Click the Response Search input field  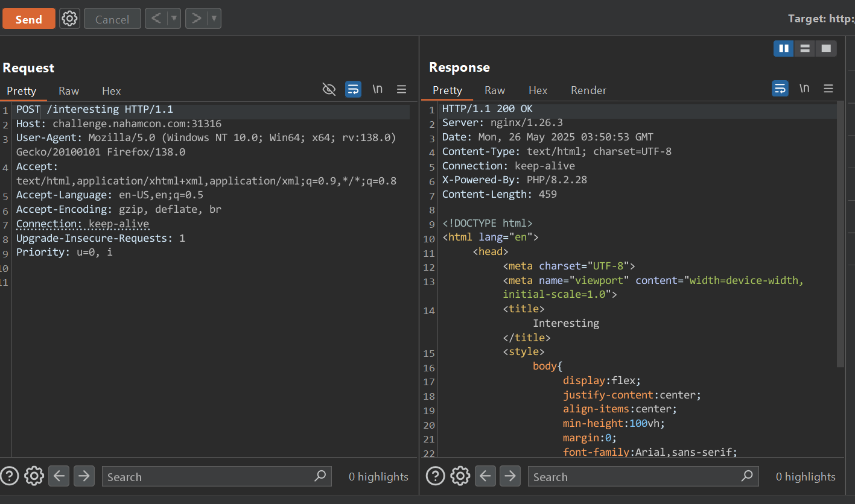point(634,477)
